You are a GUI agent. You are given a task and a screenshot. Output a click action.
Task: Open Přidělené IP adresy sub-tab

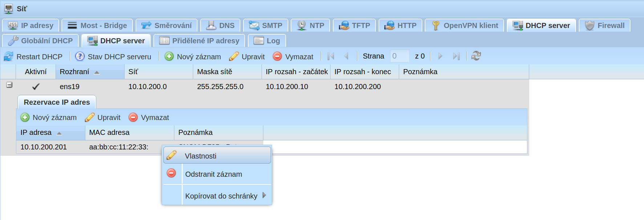coord(199,41)
